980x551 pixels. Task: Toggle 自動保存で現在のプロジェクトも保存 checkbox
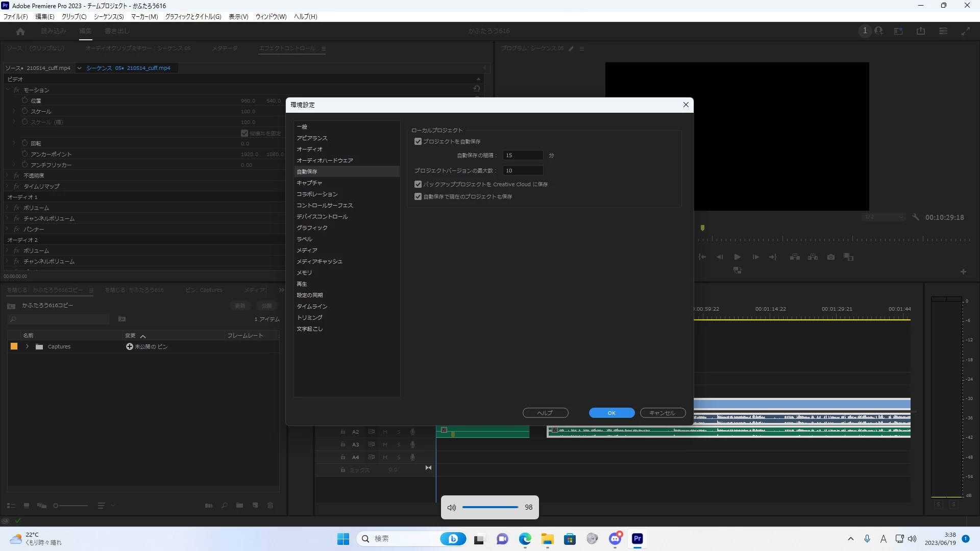pyautogui.click(x=418, y=196)
